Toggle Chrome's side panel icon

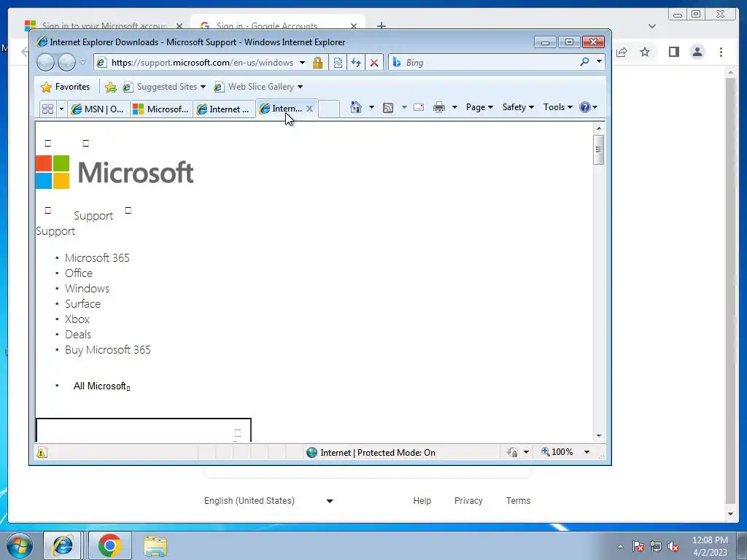[x=673, y=52]
